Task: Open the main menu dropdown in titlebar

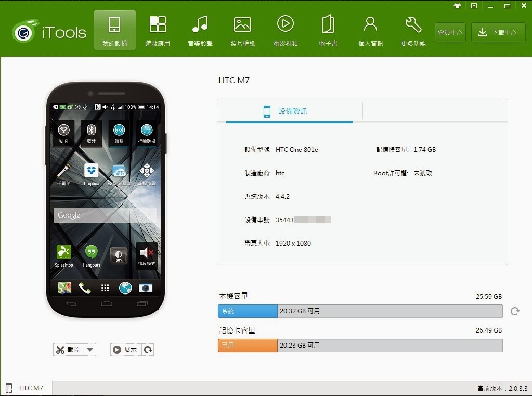Action: point(474,6)
